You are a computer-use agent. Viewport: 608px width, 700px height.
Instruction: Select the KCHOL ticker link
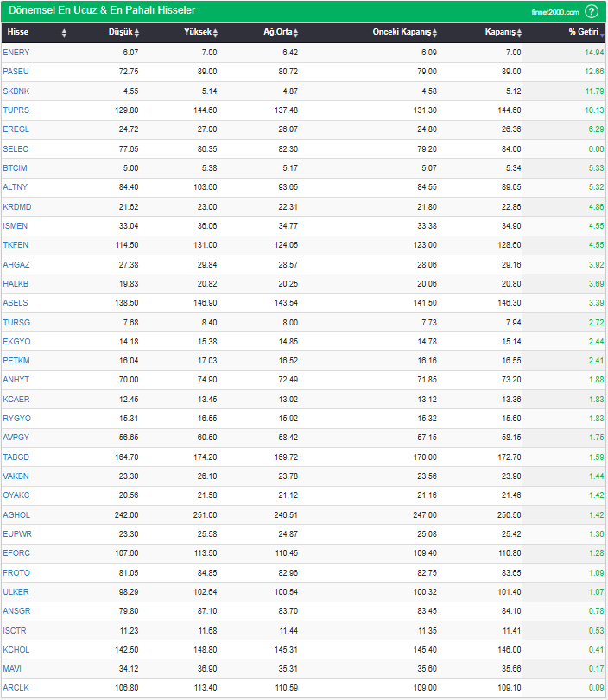pos(16,650)
